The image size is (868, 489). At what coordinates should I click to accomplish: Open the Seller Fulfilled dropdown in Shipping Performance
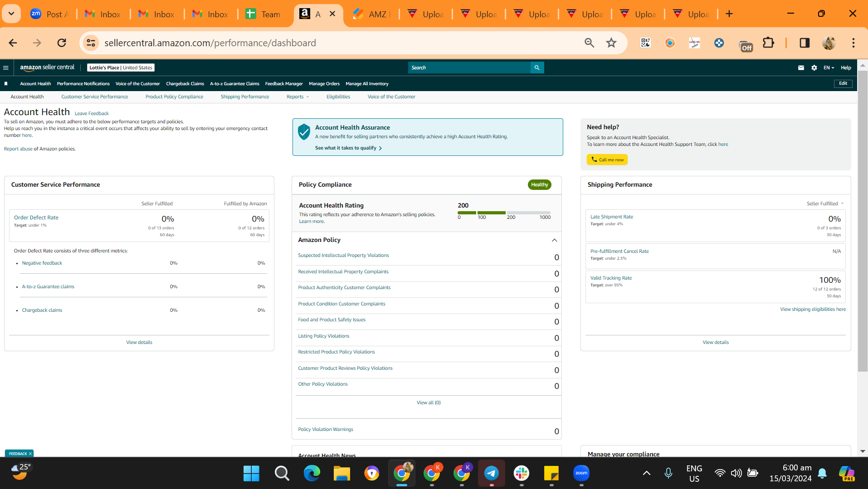[x=825, y=203]
